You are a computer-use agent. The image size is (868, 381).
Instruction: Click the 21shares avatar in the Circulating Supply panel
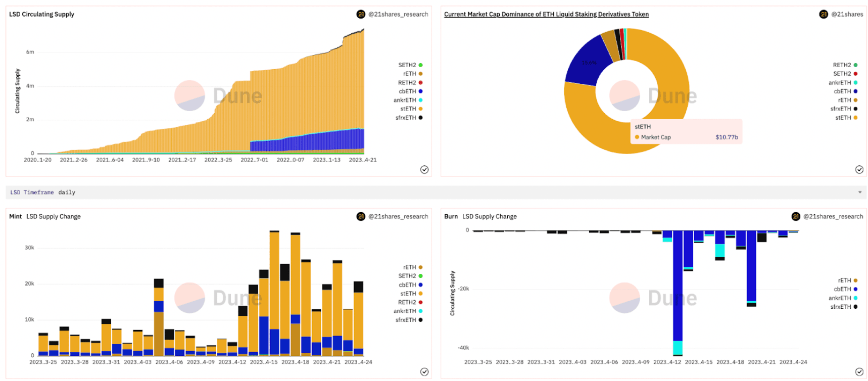pyautogui.click(x=361, y=14)
